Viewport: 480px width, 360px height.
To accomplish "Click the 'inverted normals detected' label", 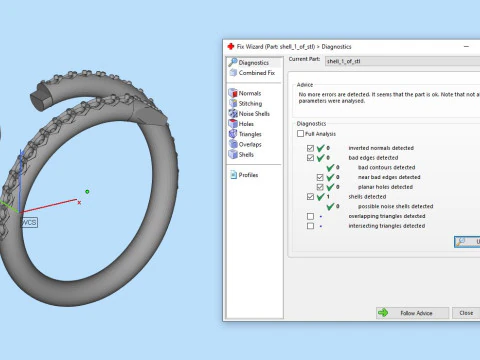I will (381, 148).
